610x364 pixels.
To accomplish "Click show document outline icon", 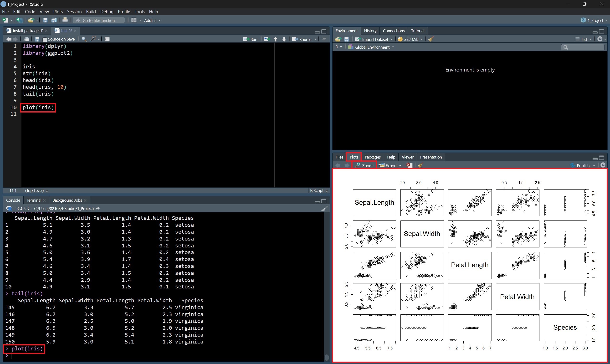I will (324, 39).
